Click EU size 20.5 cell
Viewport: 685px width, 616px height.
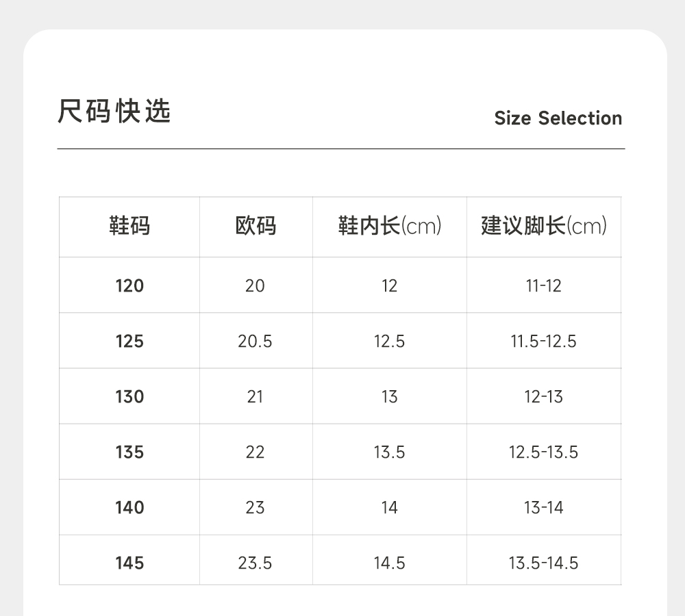pos(255,341)
